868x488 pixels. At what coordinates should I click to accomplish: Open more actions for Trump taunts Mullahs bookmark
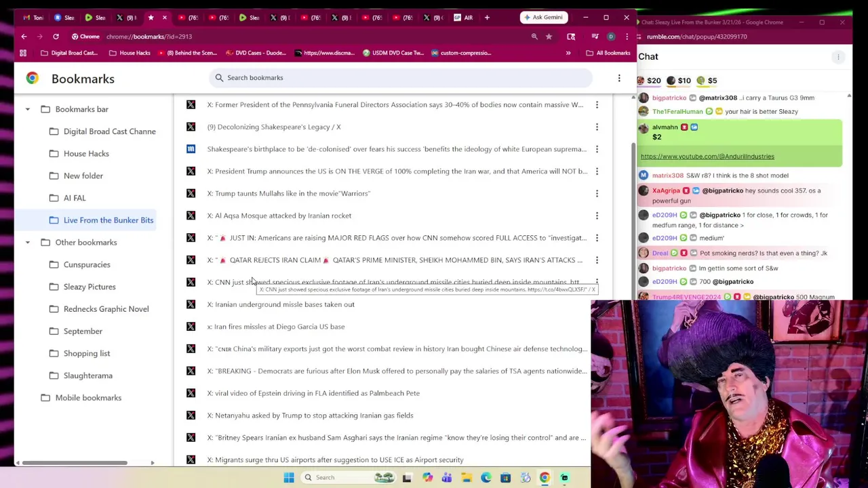click(597, 193)
